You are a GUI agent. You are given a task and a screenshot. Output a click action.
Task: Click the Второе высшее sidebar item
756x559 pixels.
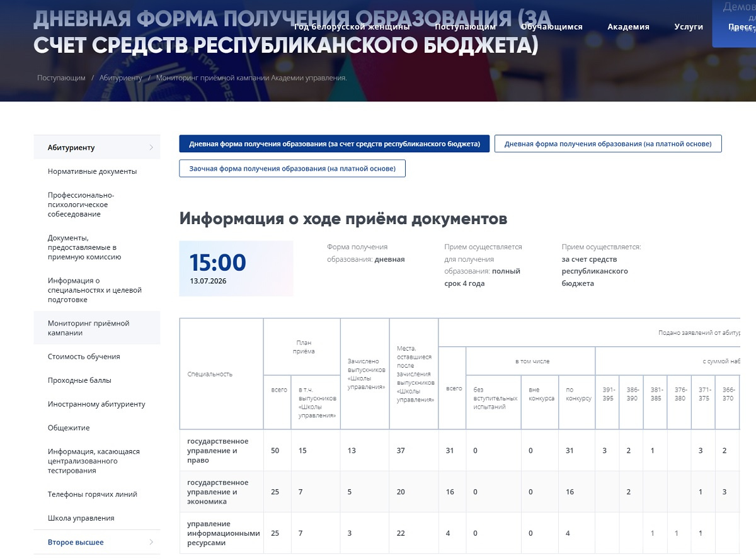point(97,542)
